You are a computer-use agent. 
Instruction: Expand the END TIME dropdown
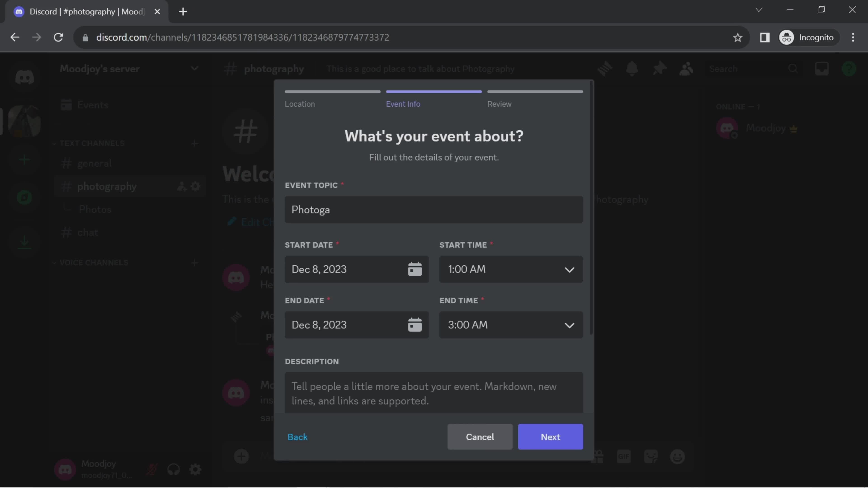511,325
